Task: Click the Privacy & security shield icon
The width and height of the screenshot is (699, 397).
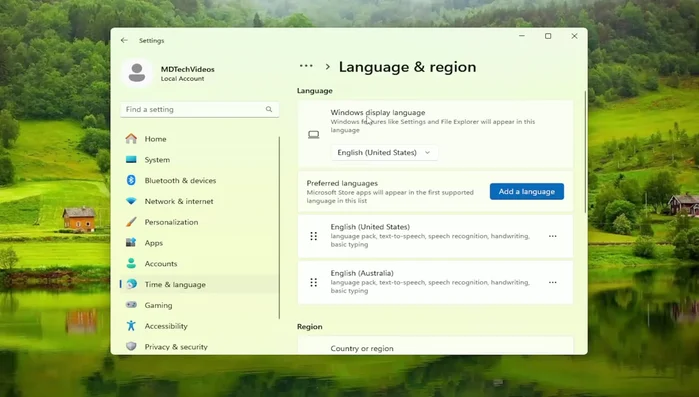Action: pos(131,346)
